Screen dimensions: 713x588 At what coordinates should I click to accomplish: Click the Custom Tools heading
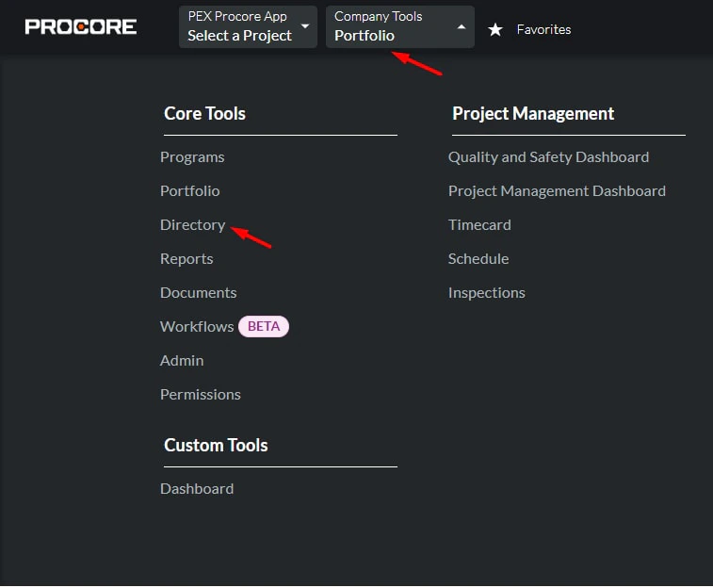216,445
